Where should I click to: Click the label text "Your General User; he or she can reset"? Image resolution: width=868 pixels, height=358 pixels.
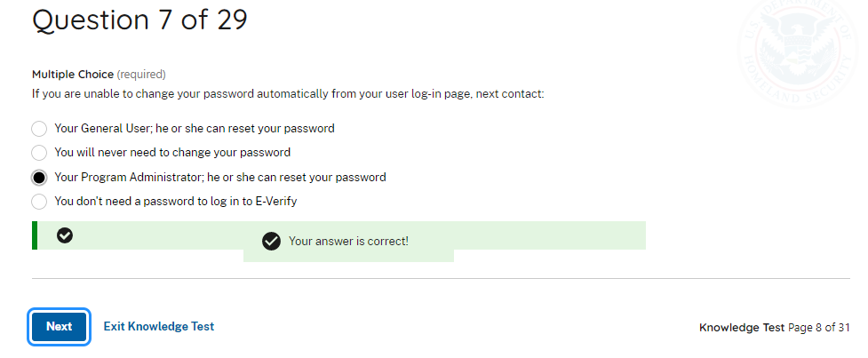(195, 129)
